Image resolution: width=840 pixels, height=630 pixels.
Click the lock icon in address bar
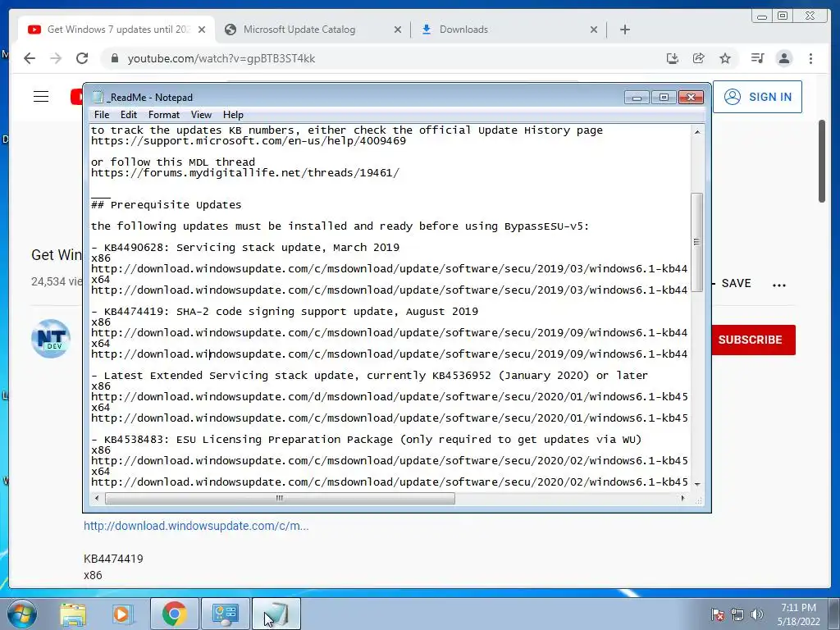point(114,58)
